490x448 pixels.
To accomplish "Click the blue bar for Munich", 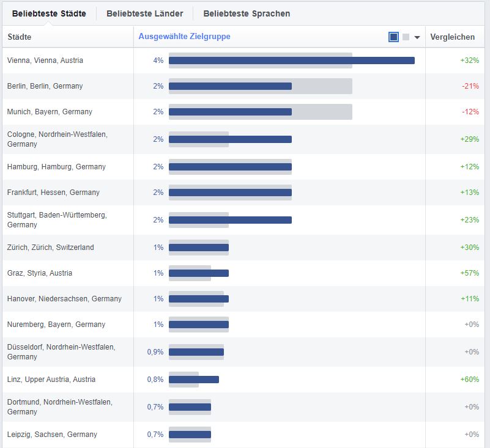I will pyautogui.click(x=230, y=112).
